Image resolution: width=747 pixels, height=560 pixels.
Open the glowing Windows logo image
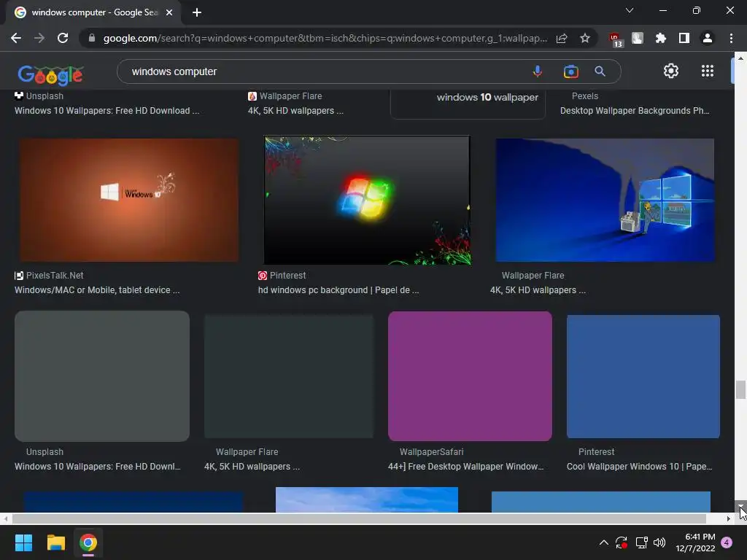click(x=368, y=200)
